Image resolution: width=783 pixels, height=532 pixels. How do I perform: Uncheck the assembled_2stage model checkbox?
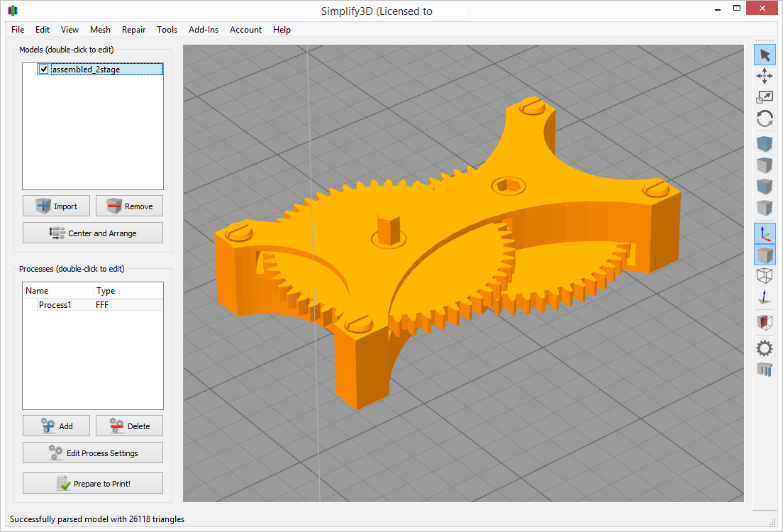point(43,70)
